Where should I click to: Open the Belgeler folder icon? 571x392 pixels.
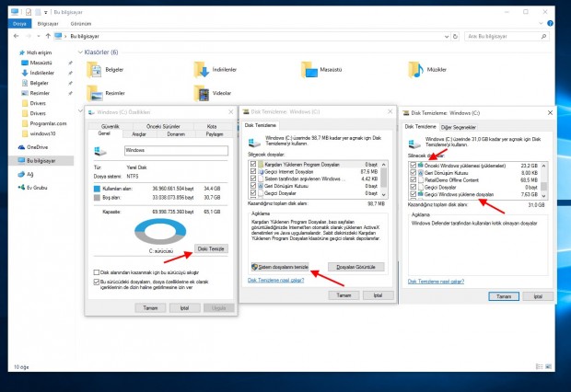pos(95,70)
